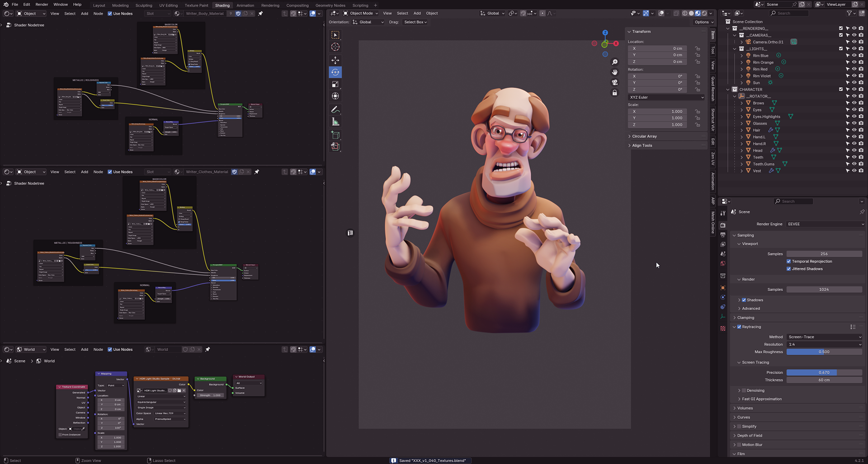Adjust the Max Roughness slider

[x=824, y=352]
